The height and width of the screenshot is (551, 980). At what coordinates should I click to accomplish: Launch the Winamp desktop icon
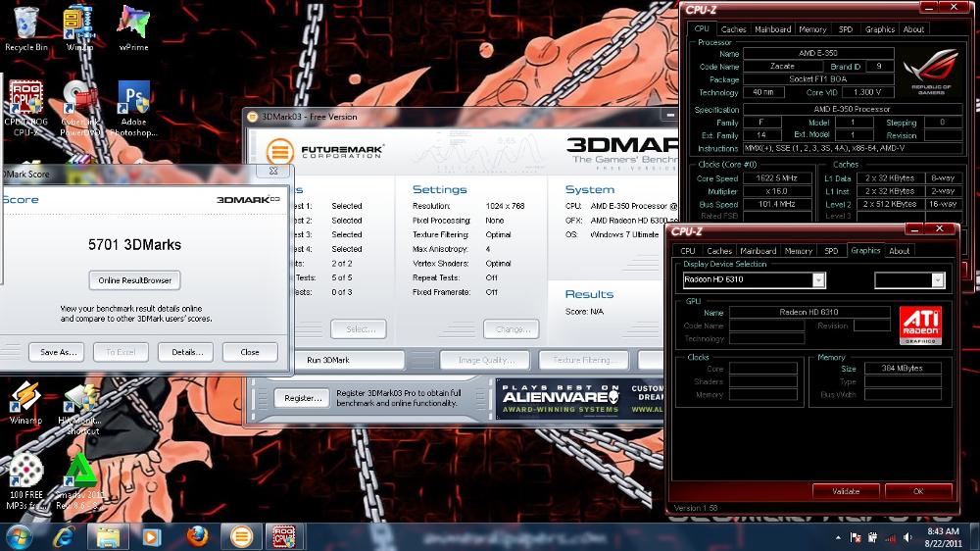click(x=25, y=403)
